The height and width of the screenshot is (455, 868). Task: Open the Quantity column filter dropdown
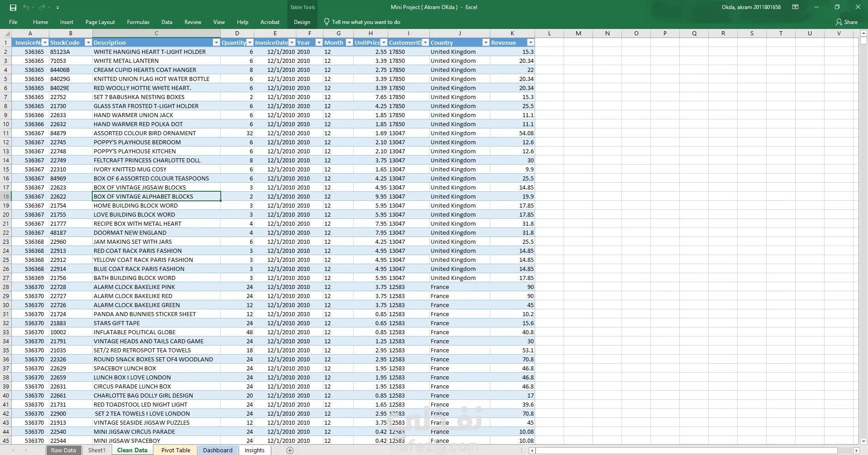(250, 43)
